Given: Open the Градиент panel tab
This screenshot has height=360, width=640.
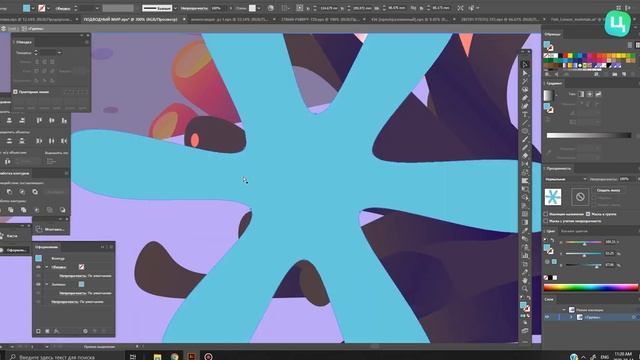Looking at the screenshot, I should click(554, 83).
